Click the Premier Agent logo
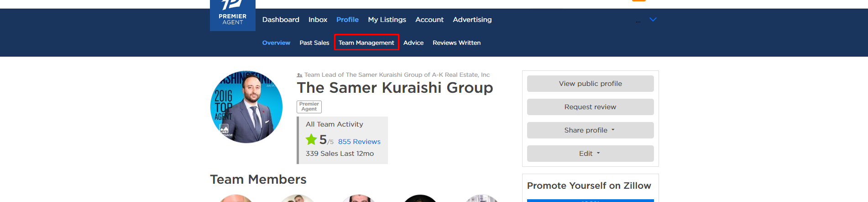The image size is (868, 202). tap(232, 16)
